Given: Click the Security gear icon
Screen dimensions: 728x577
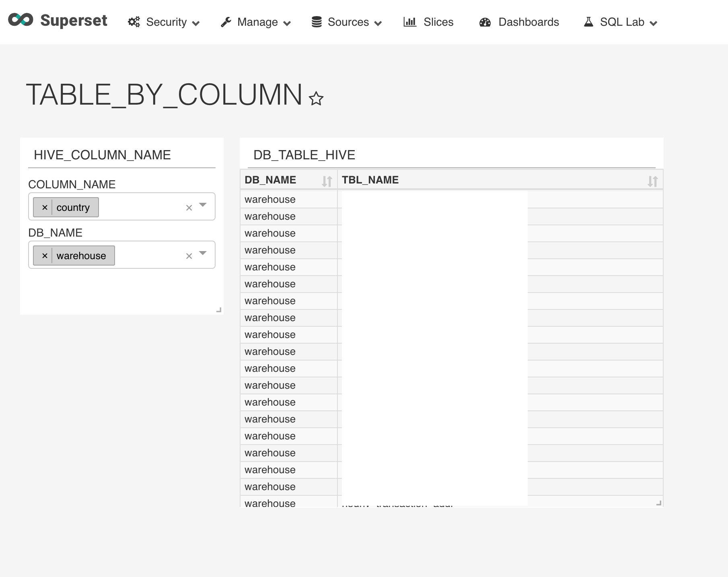Looking at the screenshot, I should tap(134, 22).
